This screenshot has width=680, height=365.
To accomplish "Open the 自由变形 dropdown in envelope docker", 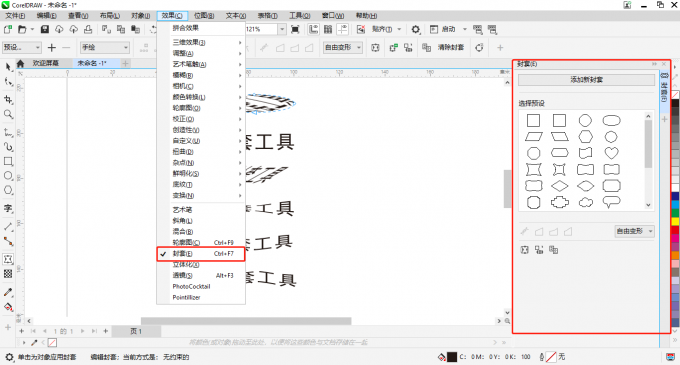I will [x=634, y=231].
